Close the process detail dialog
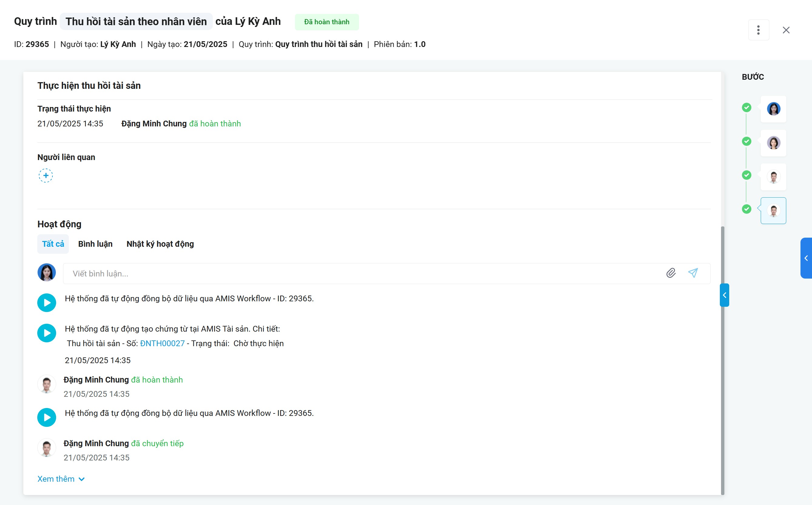812x505 pixels. [x=786, y=30]
